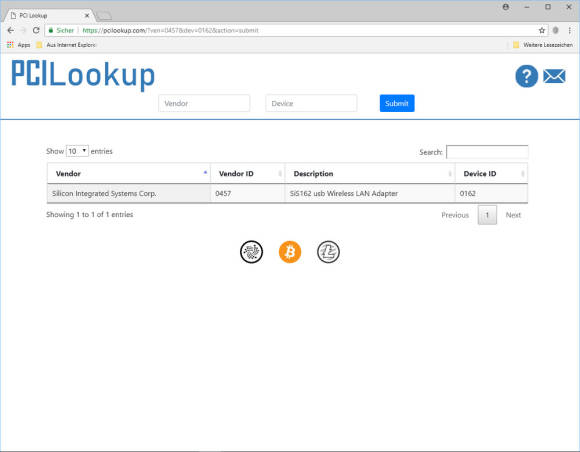The height and width of the screenshot is (452, 580).
Task: Click the Previous pagination link
Action: (x=455, y=215)
